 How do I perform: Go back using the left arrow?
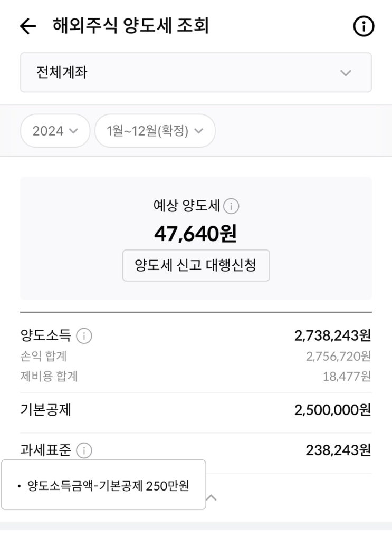(x=27, y=26)
